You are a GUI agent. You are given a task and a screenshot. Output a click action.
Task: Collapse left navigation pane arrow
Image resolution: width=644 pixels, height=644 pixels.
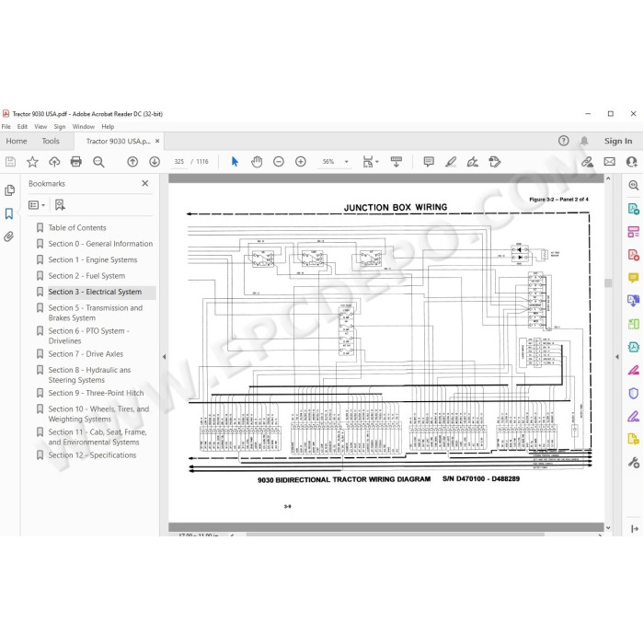point(165,357)
